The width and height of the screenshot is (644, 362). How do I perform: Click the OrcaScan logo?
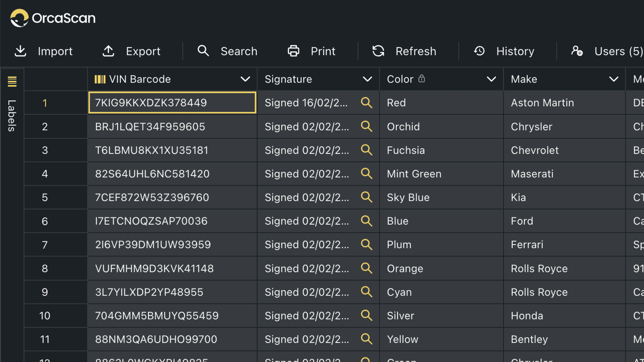pos(53,18)
